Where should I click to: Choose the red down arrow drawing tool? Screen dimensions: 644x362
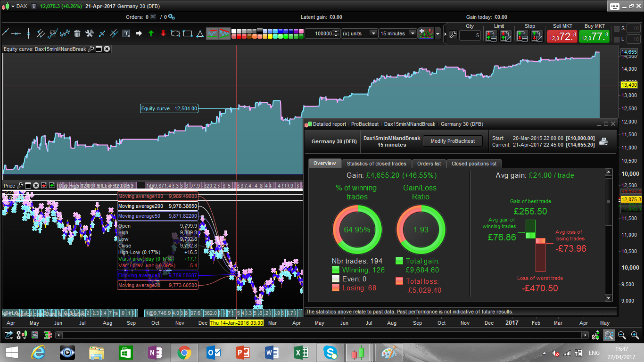[163, 33]
